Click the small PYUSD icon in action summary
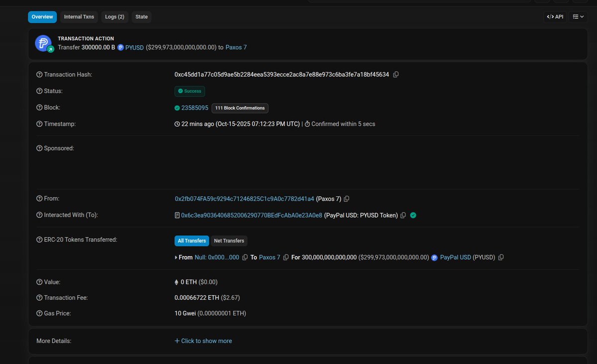Image resolution: width=597 pixels, height=364 pixels. [x=120, y=48]
